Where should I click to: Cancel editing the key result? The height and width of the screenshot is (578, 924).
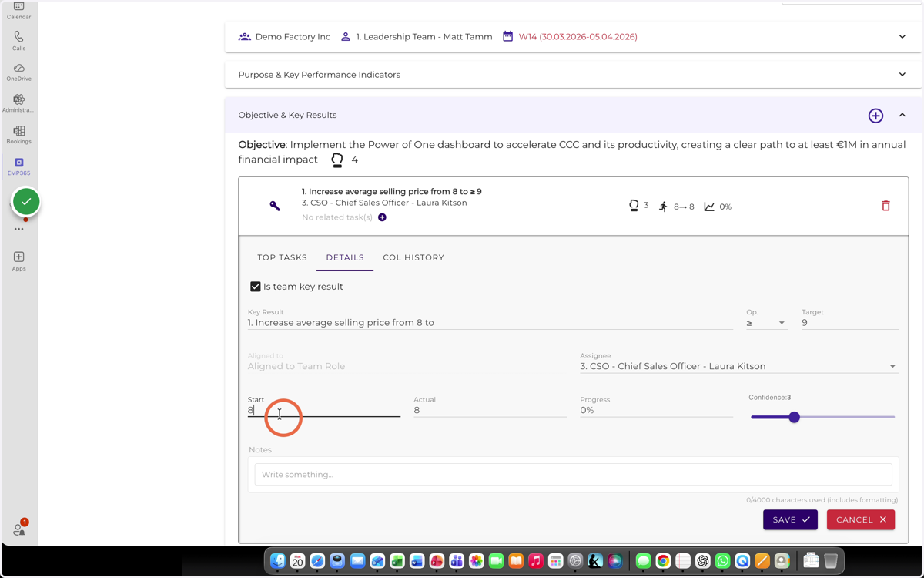(x=861, y=519)
